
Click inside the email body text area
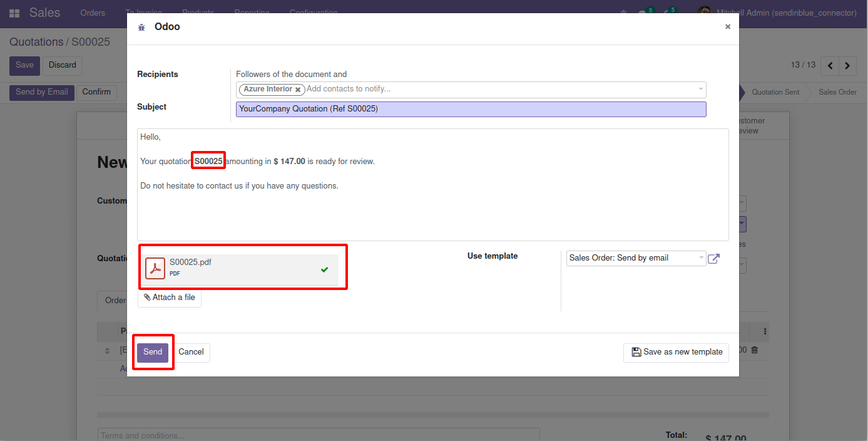(433, 185)
